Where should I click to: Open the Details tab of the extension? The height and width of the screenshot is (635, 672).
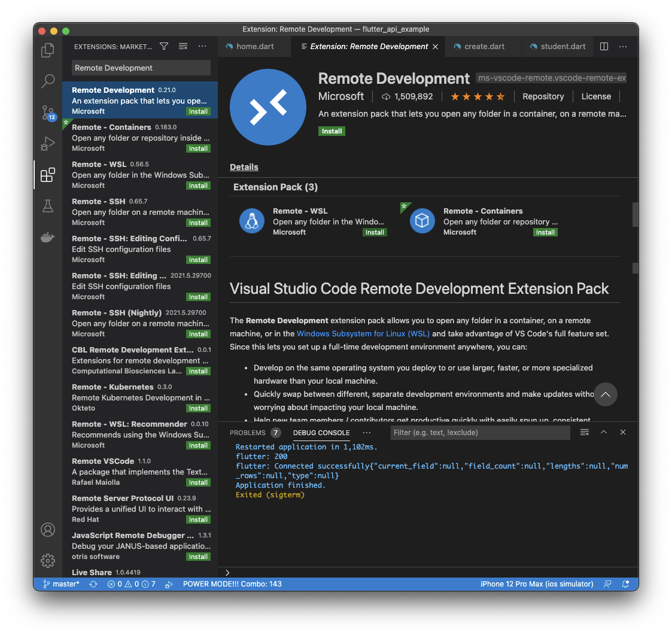[x=244, y=167]
